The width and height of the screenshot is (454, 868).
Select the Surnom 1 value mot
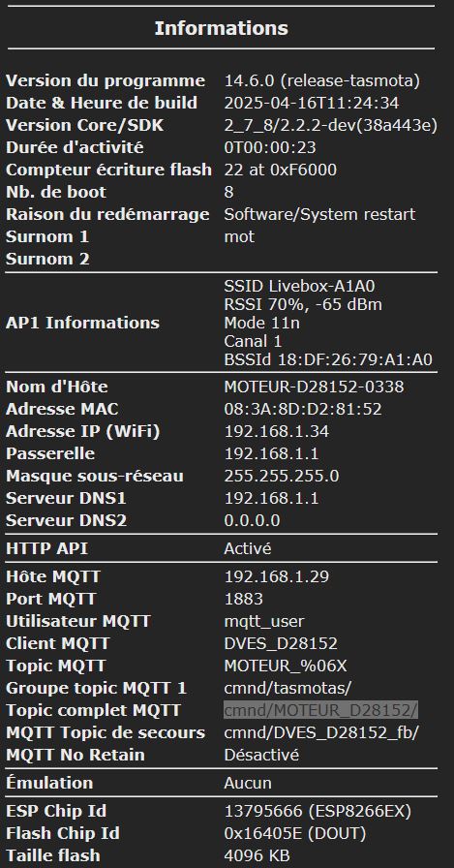pos(239,237)
